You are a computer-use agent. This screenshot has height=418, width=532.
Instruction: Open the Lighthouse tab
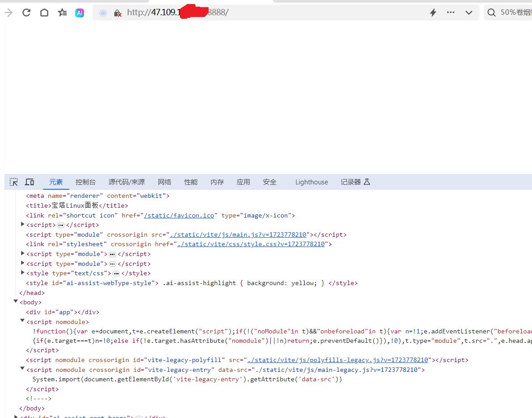tap(311, 182)
